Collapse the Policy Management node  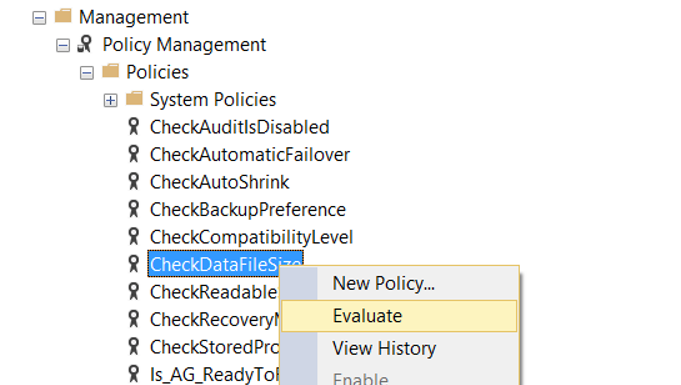63,46
